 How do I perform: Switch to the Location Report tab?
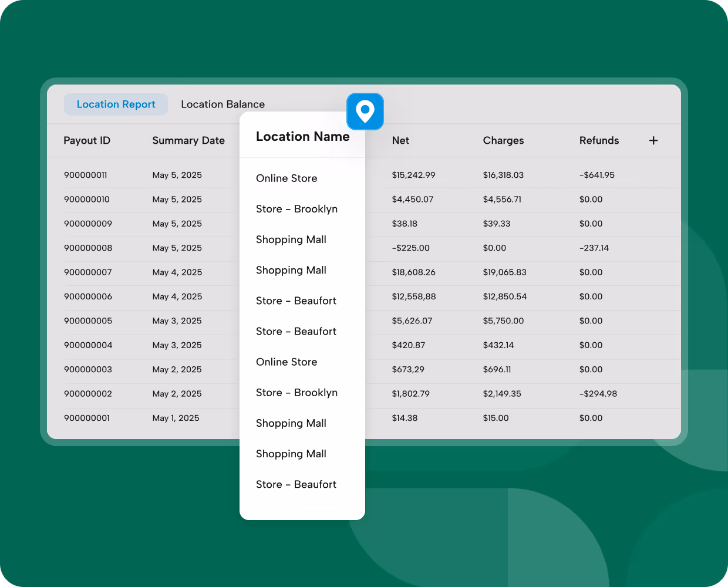(x=116, y=104)
